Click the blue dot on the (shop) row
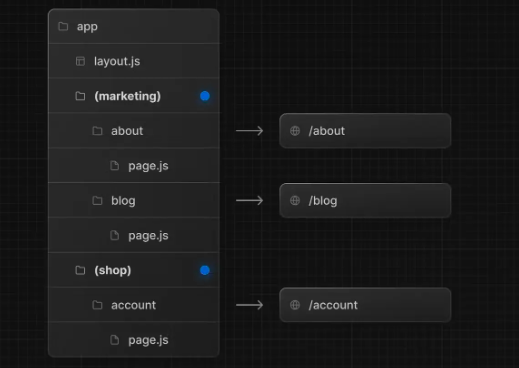Screen dimensions: 519x368 (x=205, y=270)
